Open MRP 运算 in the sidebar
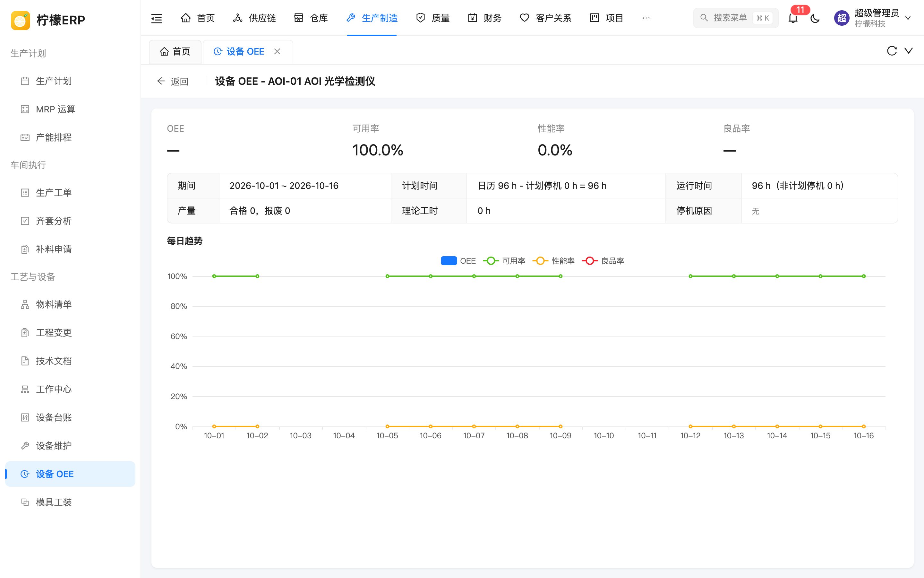 point(70,109)
